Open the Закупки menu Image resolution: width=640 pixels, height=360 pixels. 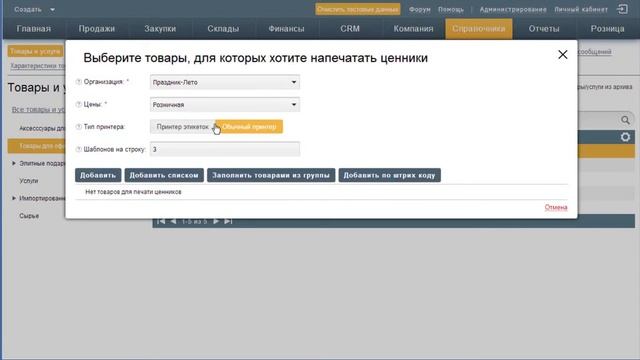(160, 29)
